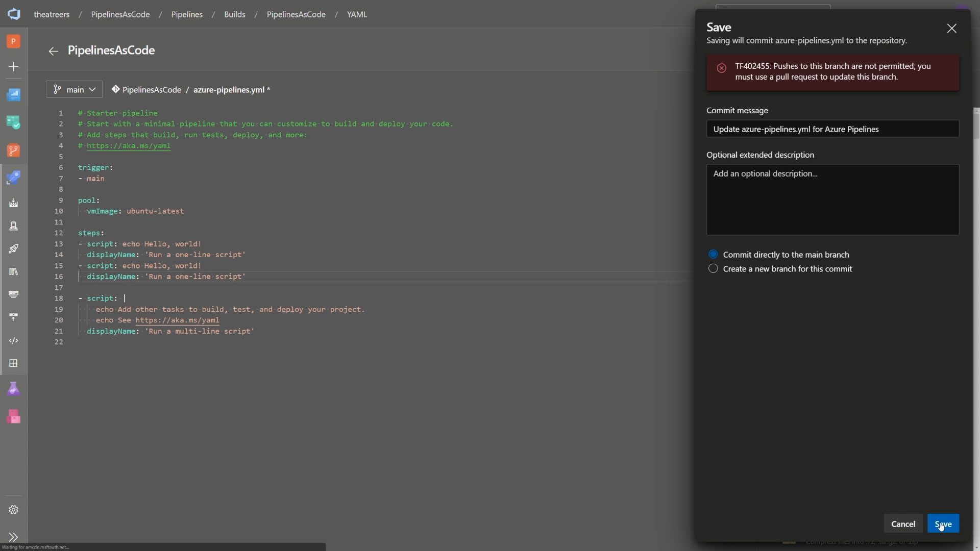
Task: Open the Boards section in sidebar
Action: [x=14, y=122]
